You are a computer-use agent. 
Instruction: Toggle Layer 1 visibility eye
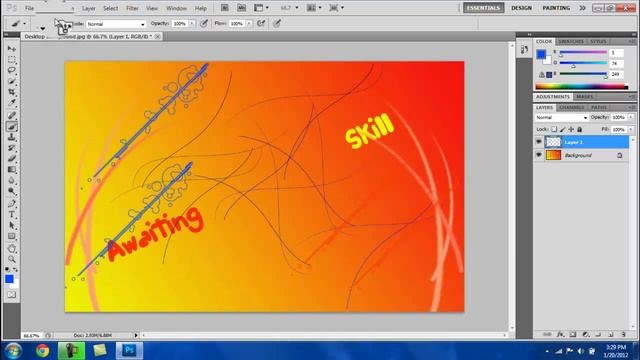(x=539, y=142)
